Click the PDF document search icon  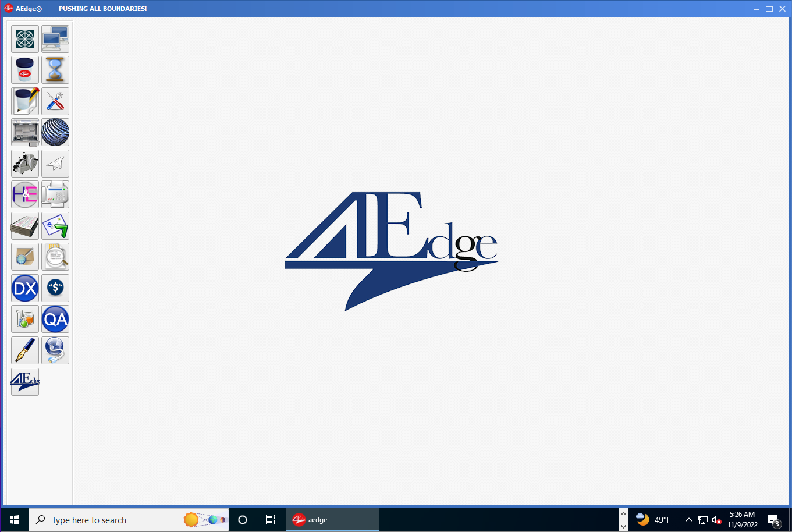pyautogui.click(x=55, y=257)
